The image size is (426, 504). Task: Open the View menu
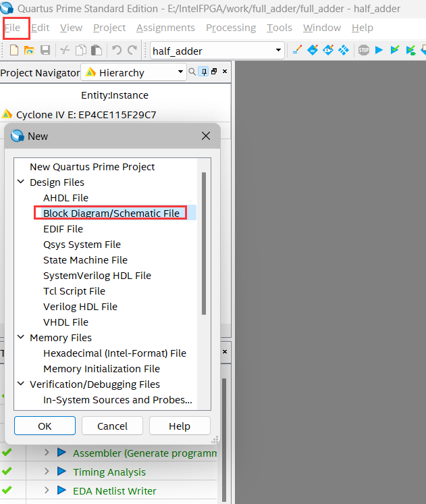tap(71, 28)
